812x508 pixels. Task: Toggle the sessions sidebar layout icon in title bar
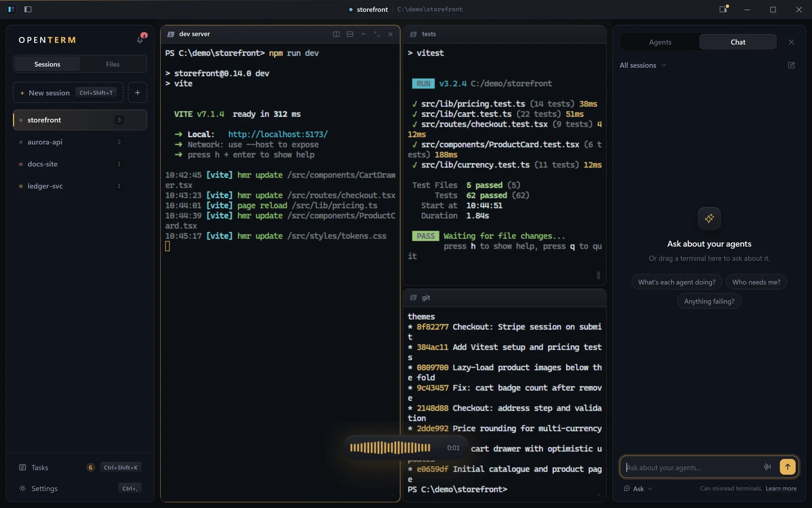[x=12, y=9]
